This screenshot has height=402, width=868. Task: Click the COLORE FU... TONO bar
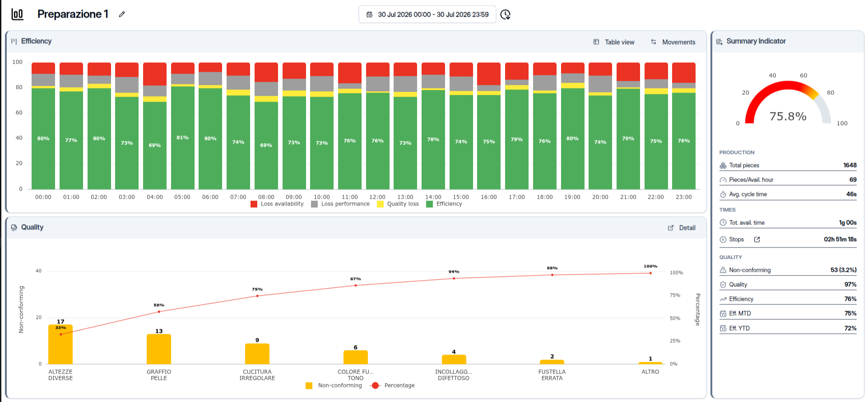tap(356, 357)
